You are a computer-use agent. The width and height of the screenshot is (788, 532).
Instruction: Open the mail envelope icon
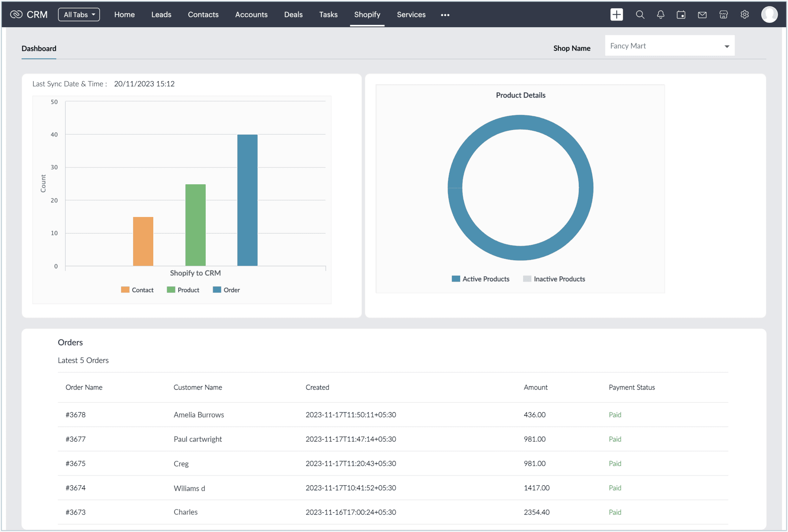pos(702,15)
